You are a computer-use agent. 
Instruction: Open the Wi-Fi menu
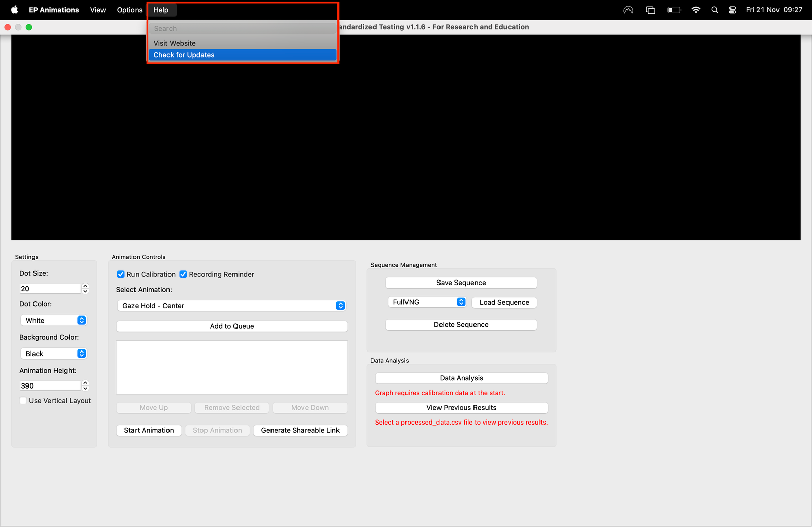696,10
